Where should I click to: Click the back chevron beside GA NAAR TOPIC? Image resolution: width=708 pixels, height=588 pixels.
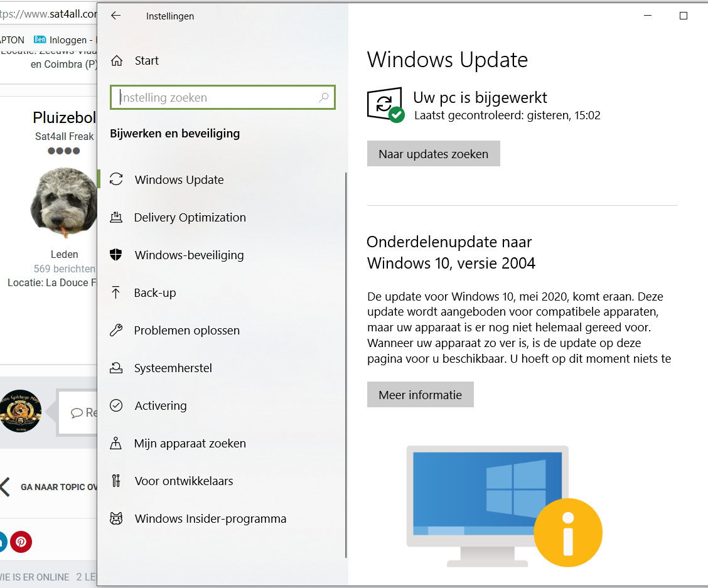pos(5,487)
